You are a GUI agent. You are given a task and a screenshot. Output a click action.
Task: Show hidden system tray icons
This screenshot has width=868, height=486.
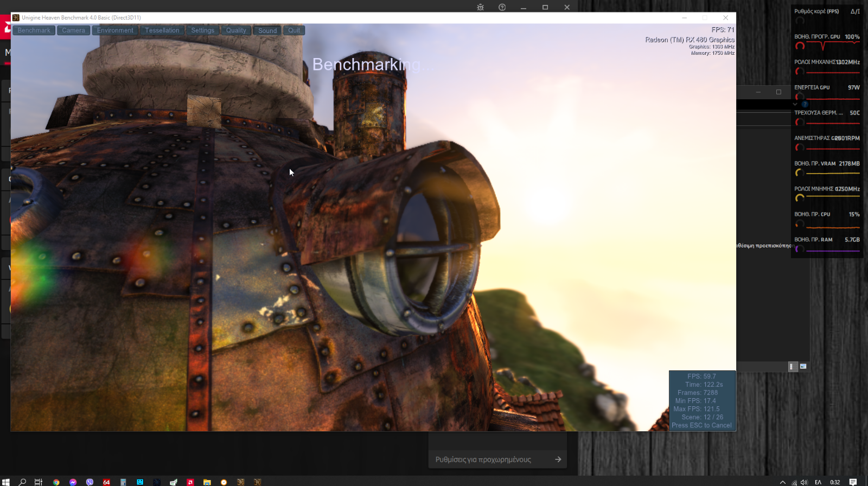[x=782, y=482]
